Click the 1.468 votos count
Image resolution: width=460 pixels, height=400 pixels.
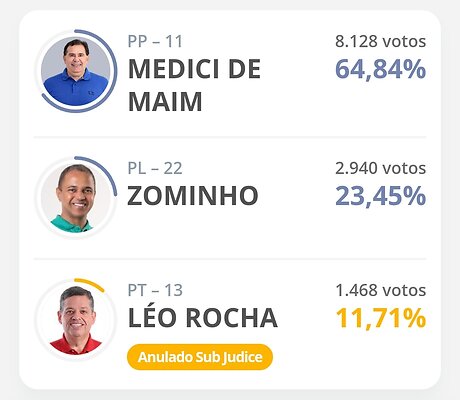click(380, 290)
